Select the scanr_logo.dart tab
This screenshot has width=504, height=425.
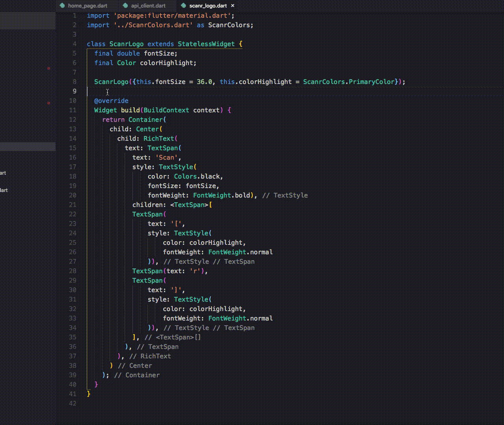[x=208, y=6]
